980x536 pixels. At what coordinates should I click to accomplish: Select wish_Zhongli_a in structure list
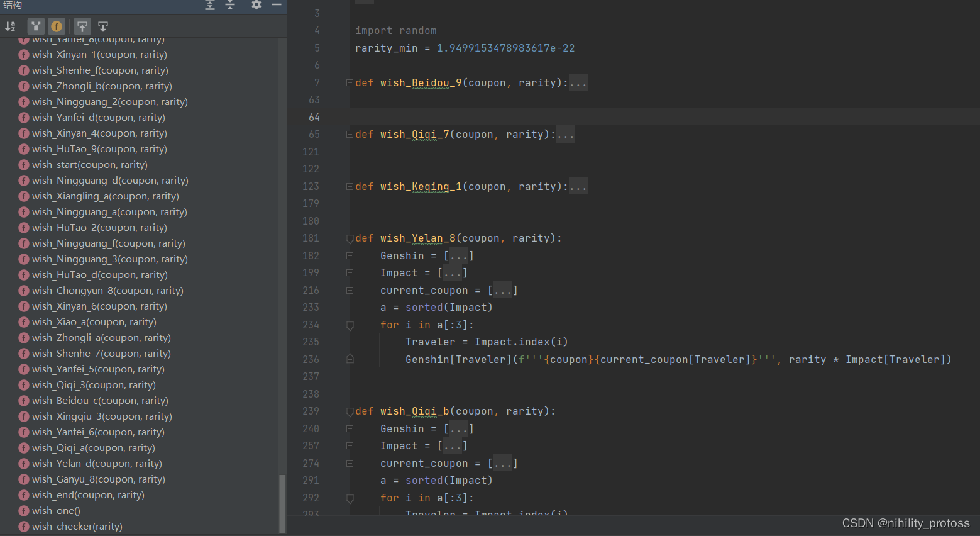pyautogui.click(x=101, y=338)
